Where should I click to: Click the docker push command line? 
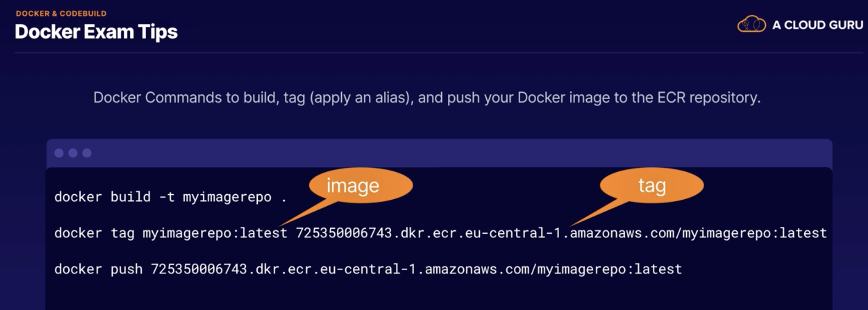[368, 269]
